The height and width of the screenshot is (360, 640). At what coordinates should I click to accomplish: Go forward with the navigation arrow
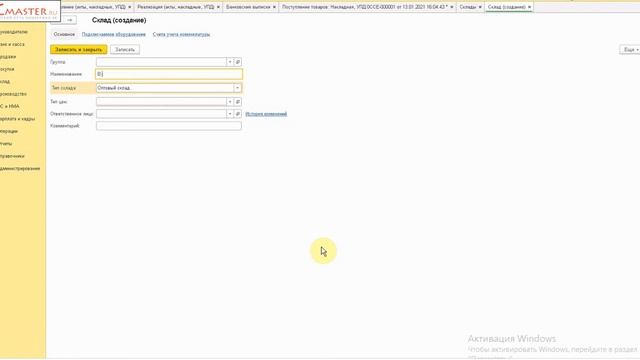pos(70,20)
